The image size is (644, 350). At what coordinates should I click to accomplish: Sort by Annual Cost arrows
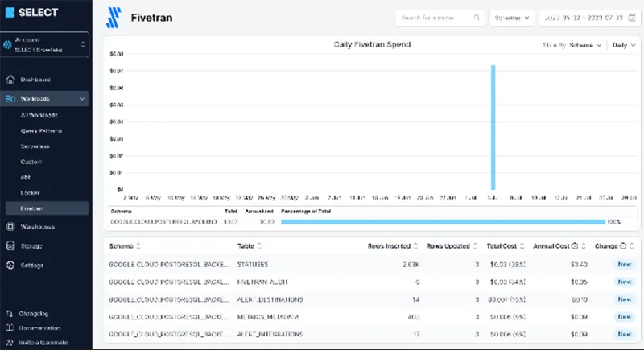tap(583, 246)
